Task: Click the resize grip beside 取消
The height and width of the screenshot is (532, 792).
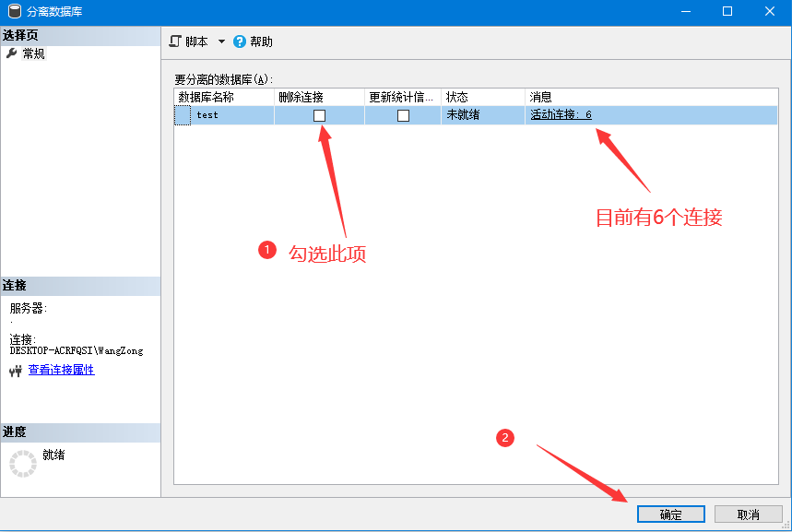Action: click(x=786, y=525)
